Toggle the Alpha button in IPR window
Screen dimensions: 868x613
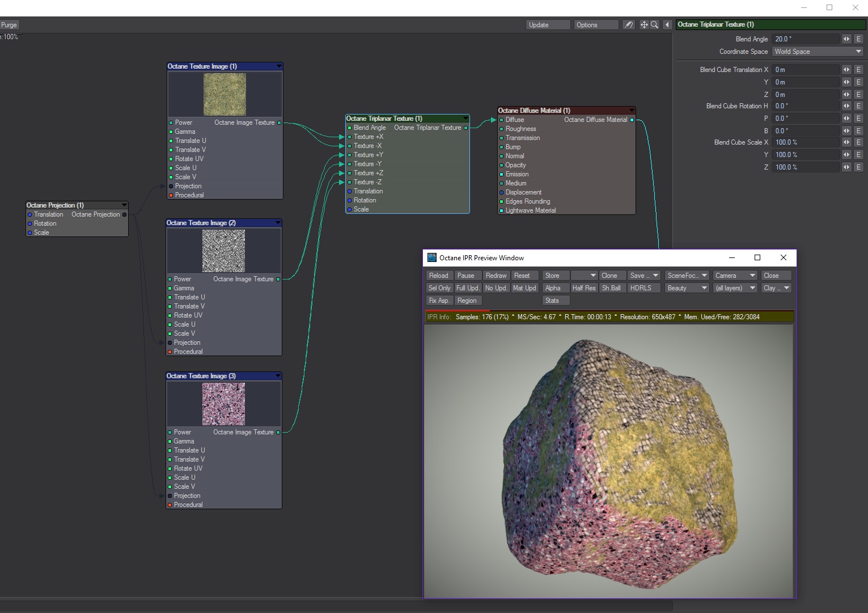553,288
